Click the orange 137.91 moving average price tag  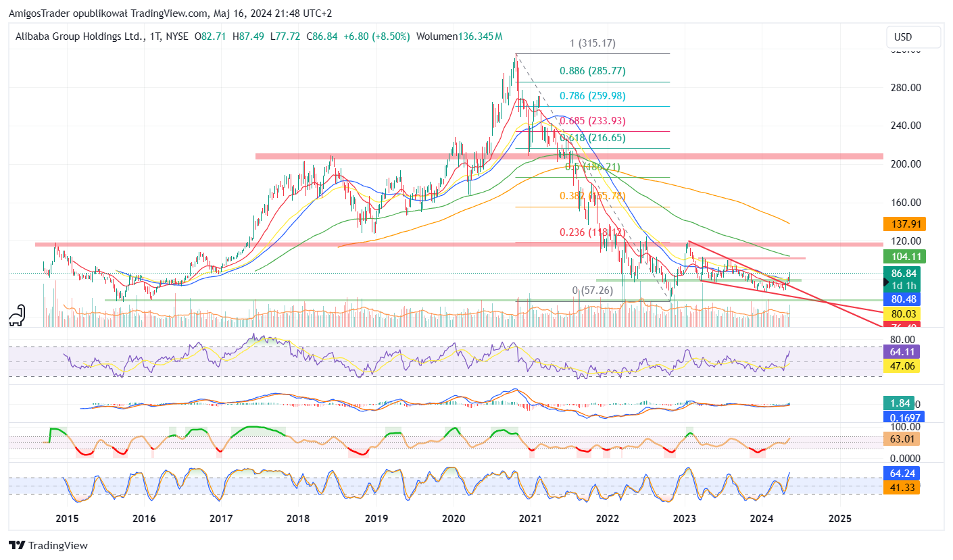coord(903,224)
